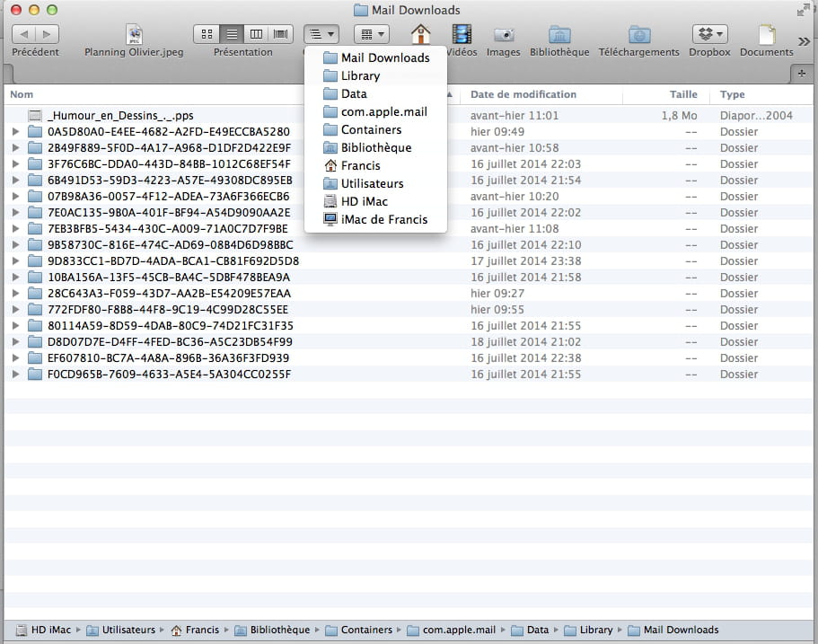The height and width of the screenshot is (644, 818).
Task: Click the Back navigation arrow
Action: tap(23, 34)
